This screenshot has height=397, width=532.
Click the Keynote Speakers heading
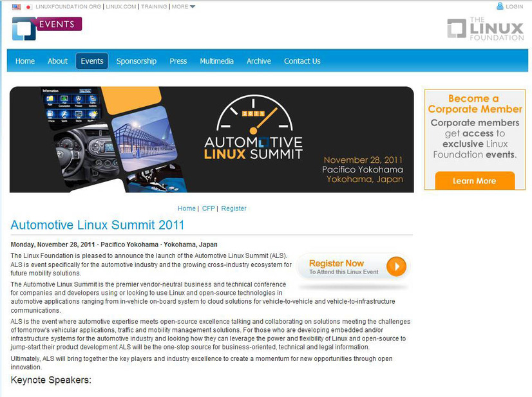tap(51, 380)
